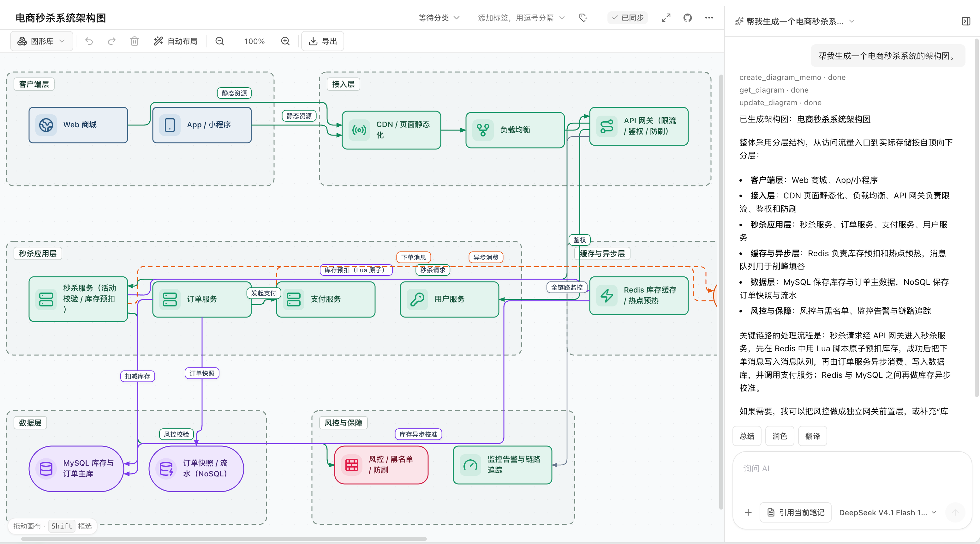
Task: Toggle 引用当前笔记 reference option
Action: pos(796,512)
